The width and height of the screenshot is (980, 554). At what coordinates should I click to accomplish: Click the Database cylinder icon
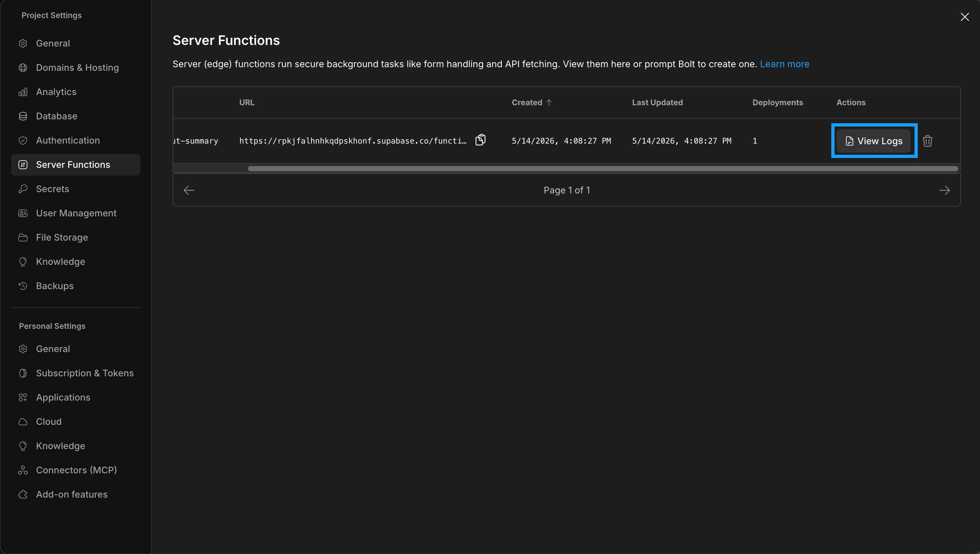pyautogui.click(x=23, y=116)
